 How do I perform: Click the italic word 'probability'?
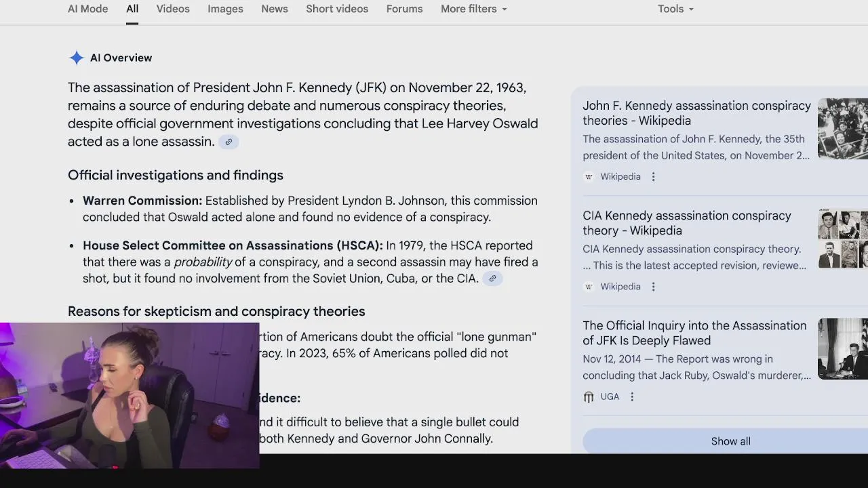point(203,262)
